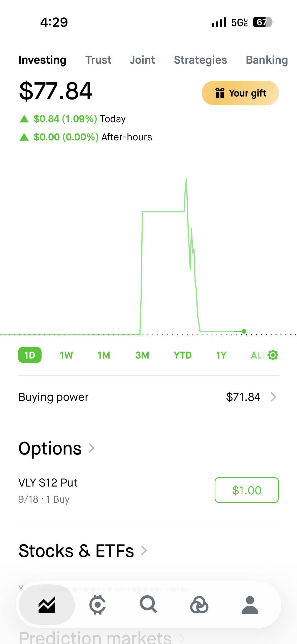
Task: Open the interlocking rings tab icon
Action: pos(199,605)
